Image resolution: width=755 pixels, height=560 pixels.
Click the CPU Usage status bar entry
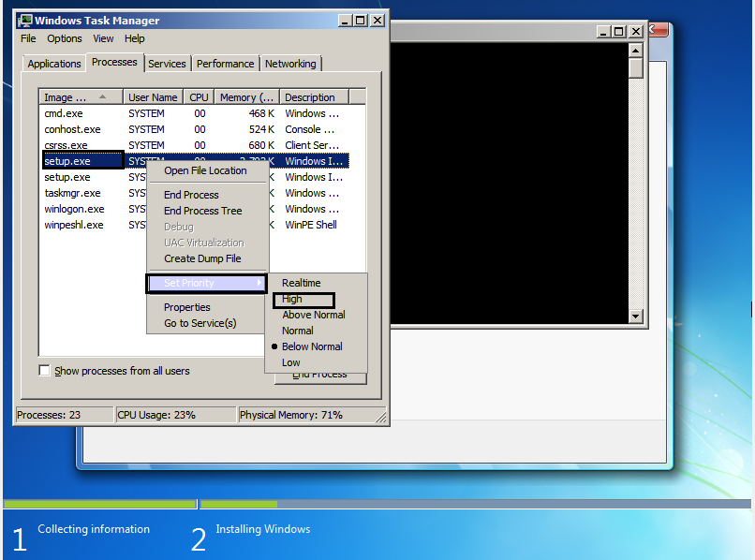[176, 415]
